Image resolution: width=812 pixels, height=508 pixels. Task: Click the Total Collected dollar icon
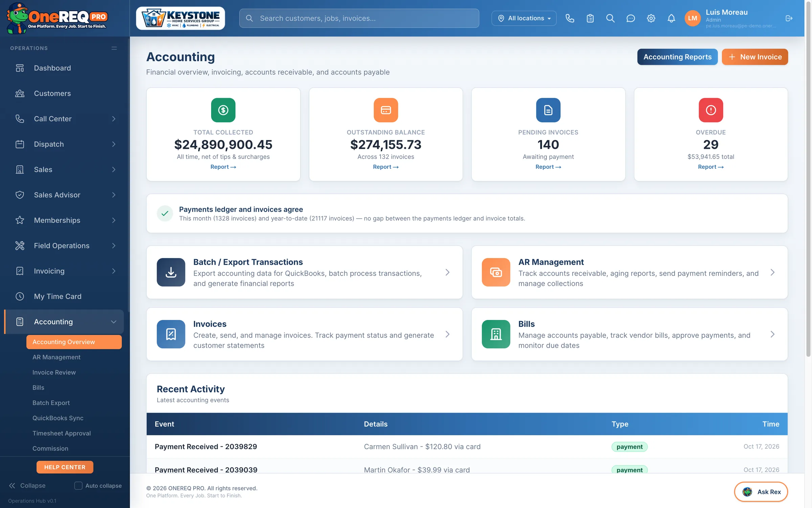pyautogui.click(x=223, y=110)
